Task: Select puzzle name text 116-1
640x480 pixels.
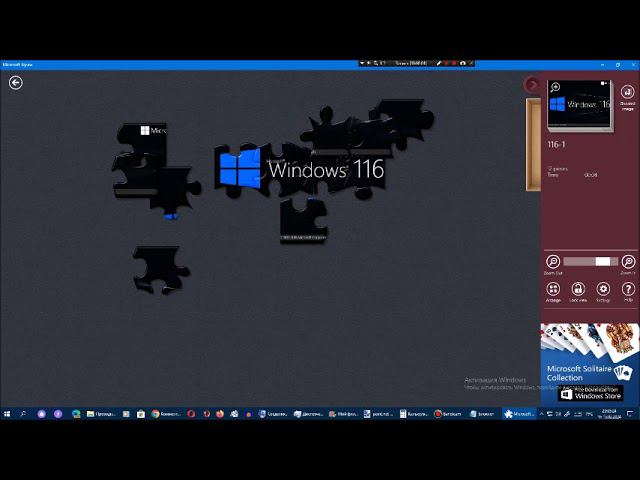Action: point(556,144)
